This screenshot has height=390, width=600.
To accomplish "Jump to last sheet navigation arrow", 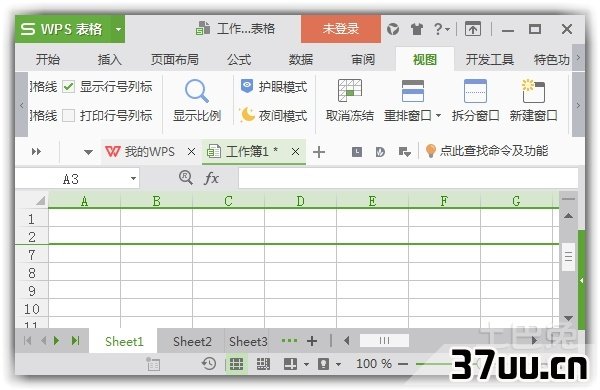I will 75,341.
